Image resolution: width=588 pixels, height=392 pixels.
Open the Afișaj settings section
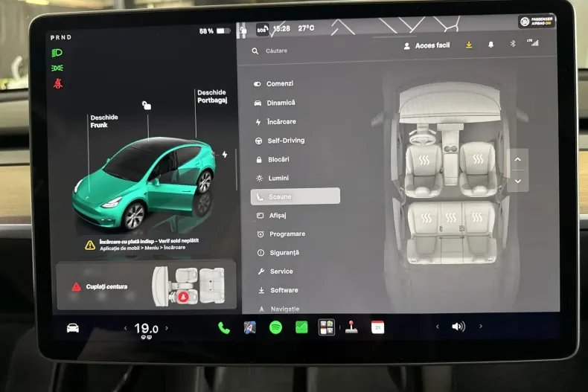click(x=272, y=215)
